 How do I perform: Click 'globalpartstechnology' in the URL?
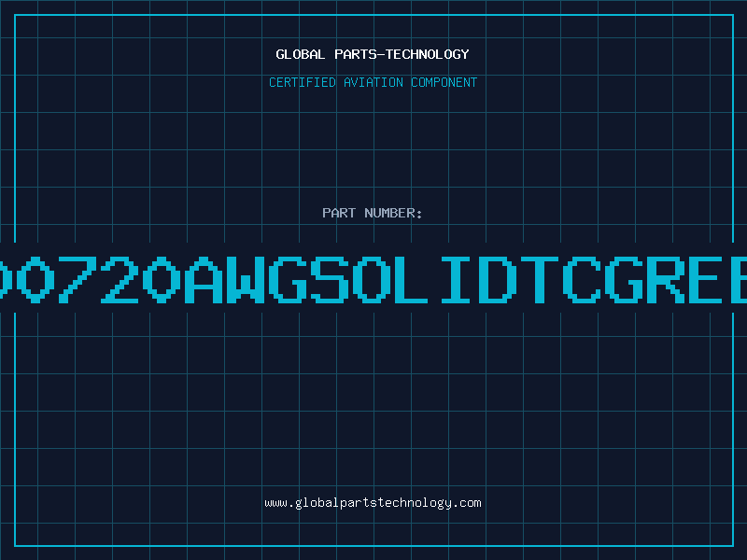click(373, 503)
